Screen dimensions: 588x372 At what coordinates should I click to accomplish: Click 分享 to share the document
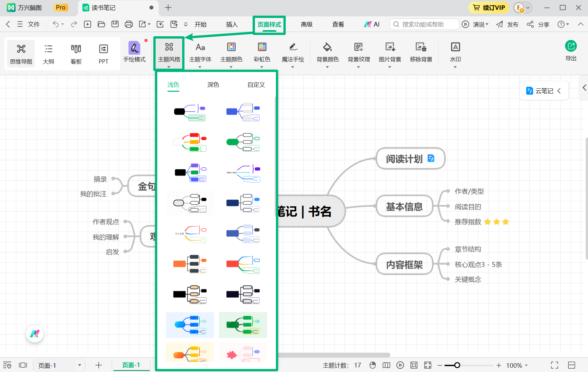click(x=538, y=24)
